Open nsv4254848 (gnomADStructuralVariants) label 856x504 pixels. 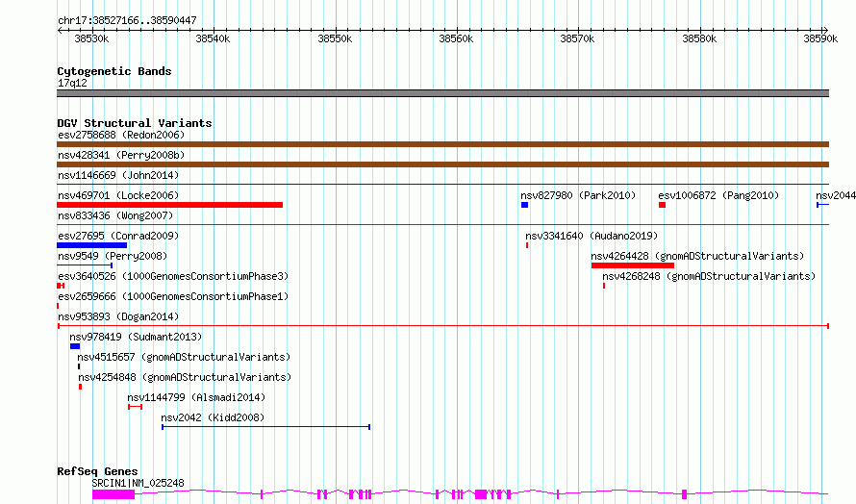(x=185, y=377)
